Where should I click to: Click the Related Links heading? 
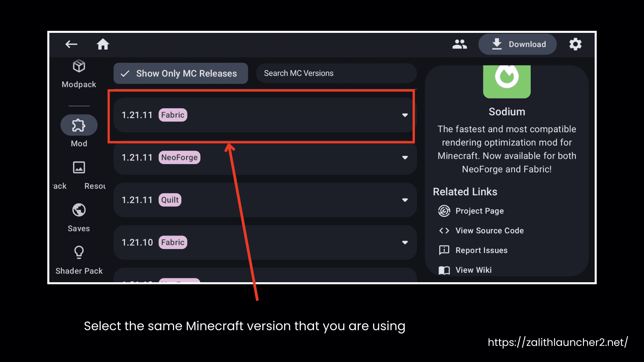coord(465,192)
